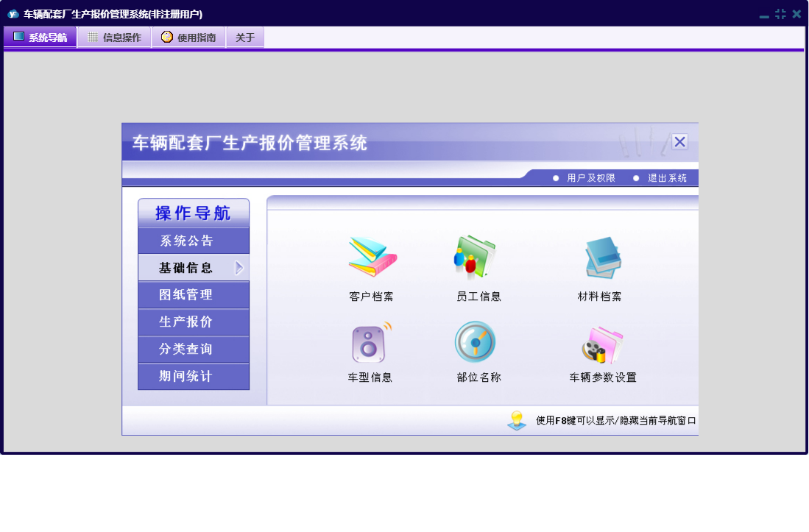
Task: Open the 员工信息 employee info icon
Action: pos(476,257)
